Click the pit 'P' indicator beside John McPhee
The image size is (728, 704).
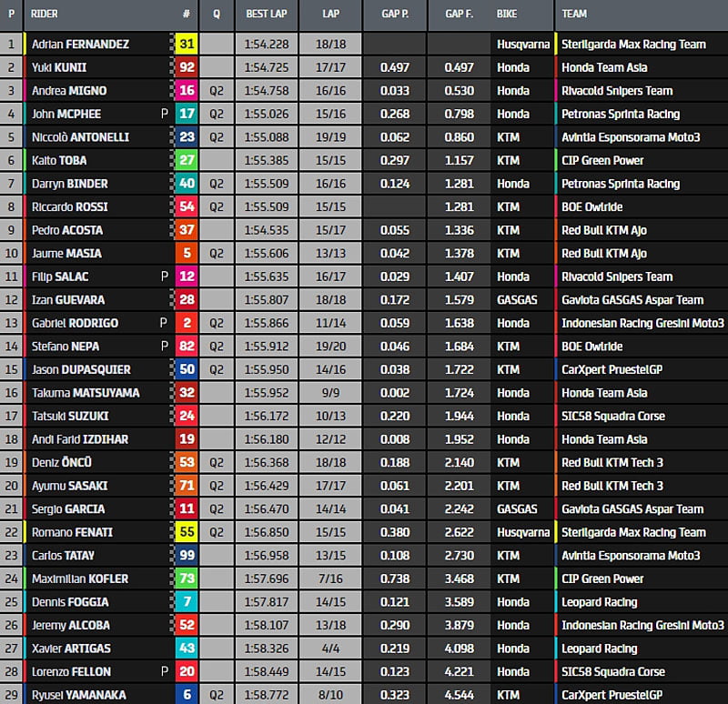pos(164,114)
